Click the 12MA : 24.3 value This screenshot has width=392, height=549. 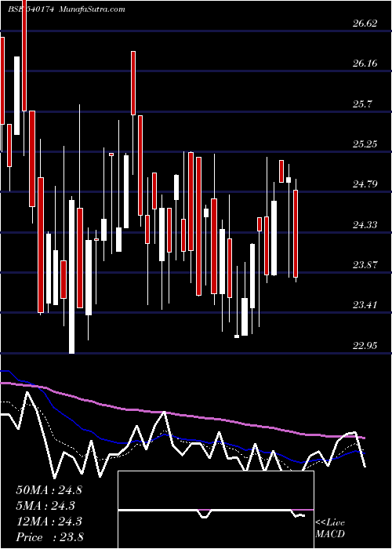click(49, 522)
